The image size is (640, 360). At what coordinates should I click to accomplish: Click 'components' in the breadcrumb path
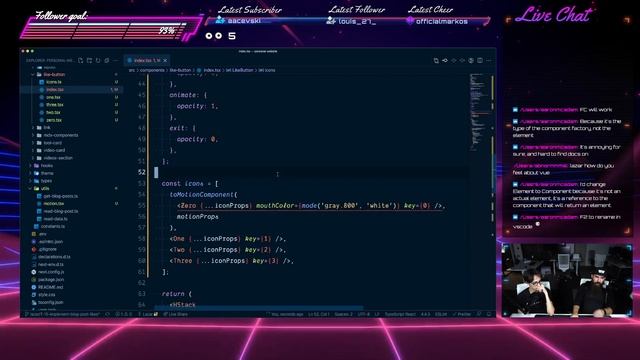[x=152, y=70]
